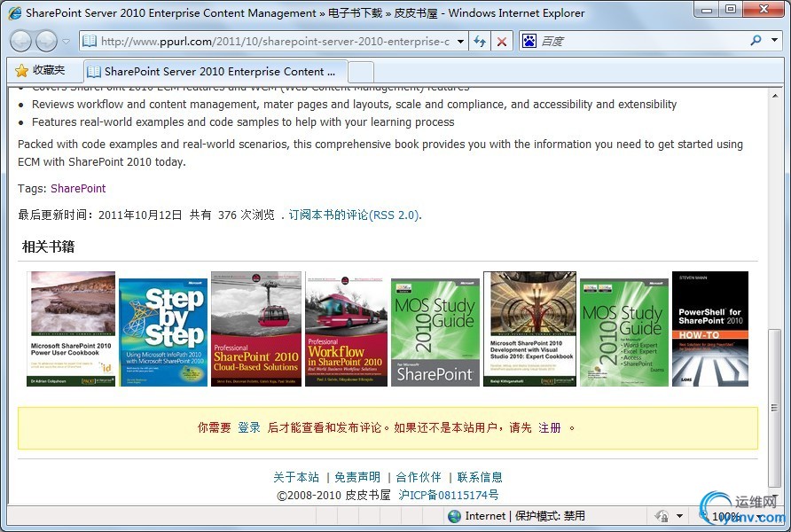The width and height of the screenshot is (791, 532).
Task: Click the 相关书籍 section heading
Action: pos(49,246)
